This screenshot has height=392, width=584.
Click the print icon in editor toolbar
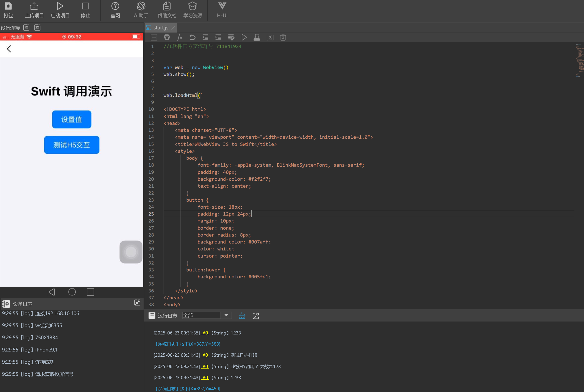point(167,38)
